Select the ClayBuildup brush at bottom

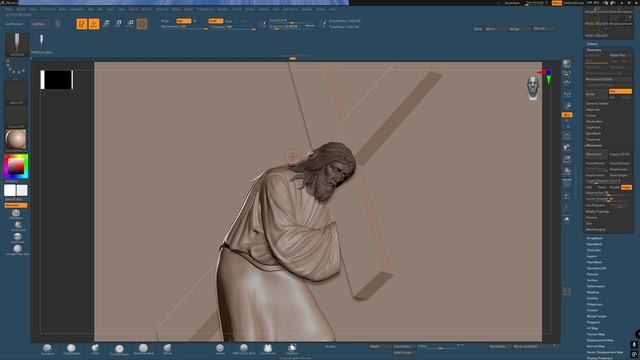click(71, 349)
